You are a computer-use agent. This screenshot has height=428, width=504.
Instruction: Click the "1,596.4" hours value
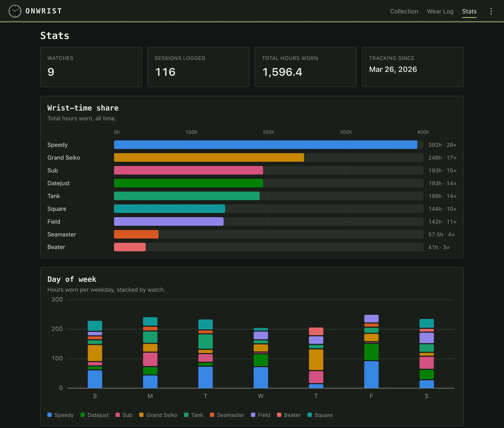point(282,72)
